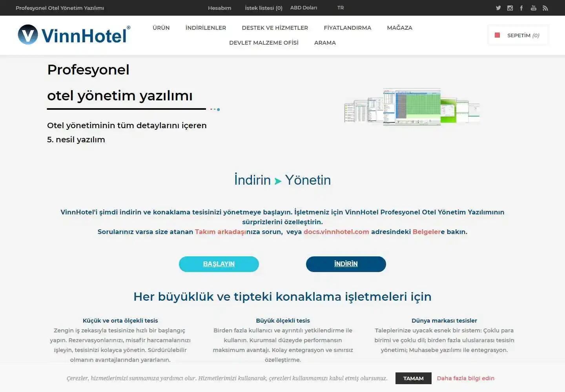Open the DESTEK VE HİZMETLER menu

click(275, 28)
